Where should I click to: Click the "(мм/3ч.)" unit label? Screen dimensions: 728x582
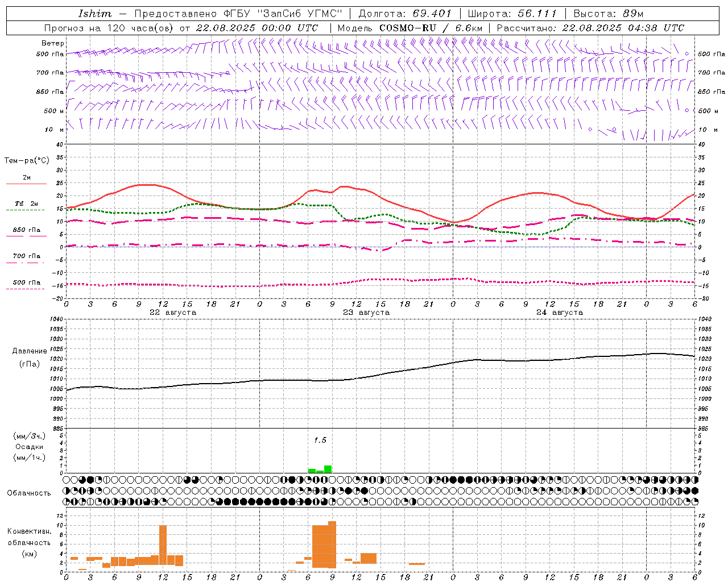(30, 436)
